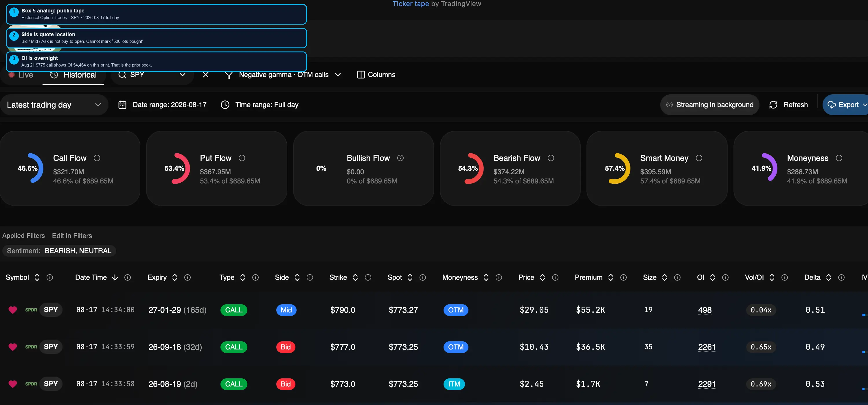
Task: Open info tooltip for Size column
Action: click(x=677, y=277)
